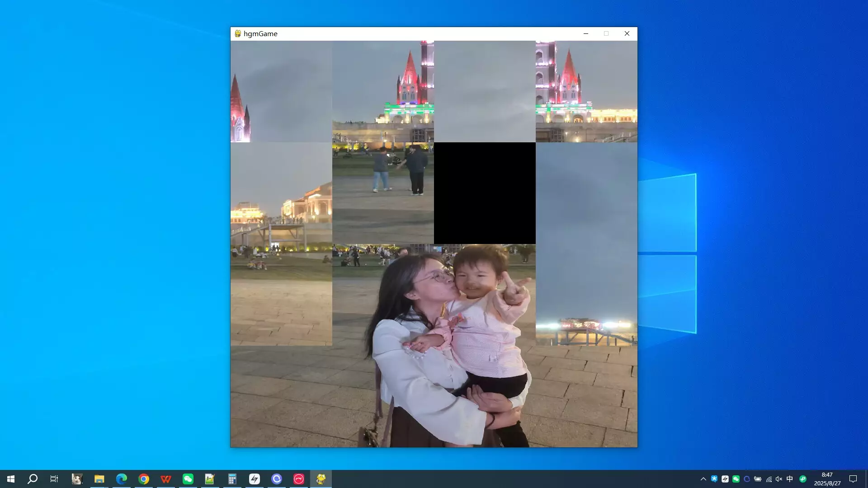Switch Chinese input mode indicator

(x=790, y=479)
